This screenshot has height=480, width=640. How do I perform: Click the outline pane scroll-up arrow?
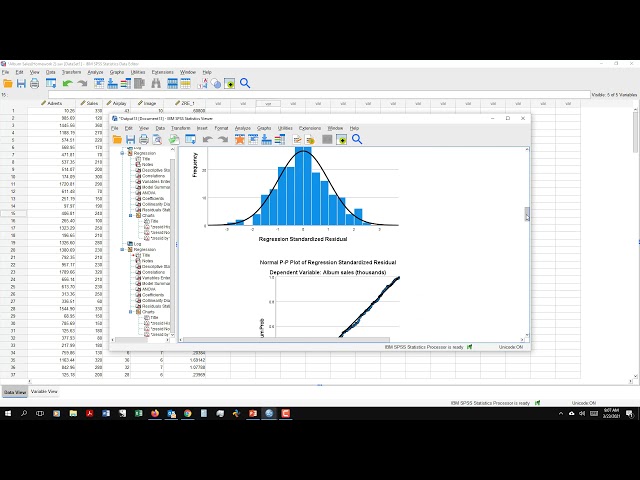pos(172,149)
